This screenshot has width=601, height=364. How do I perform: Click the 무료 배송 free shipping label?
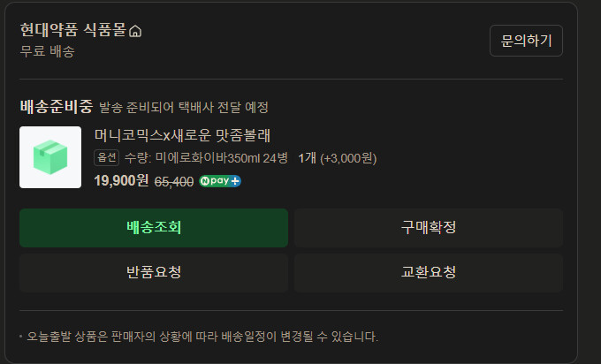[47, 51]
